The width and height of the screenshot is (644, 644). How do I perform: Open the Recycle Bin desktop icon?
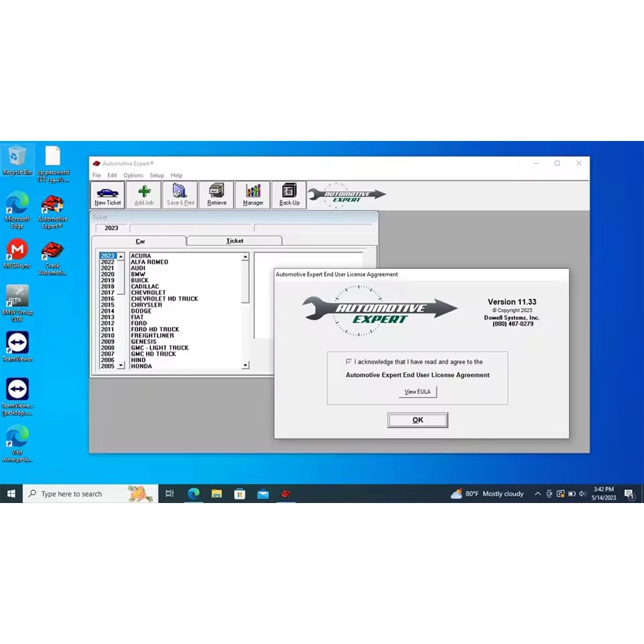[17, 160]
